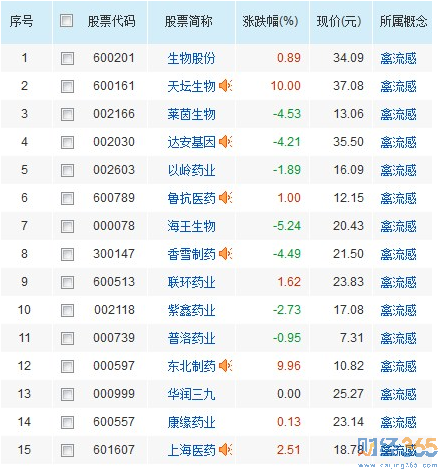The width and height of the screenshot is (438, 469).
Task: Check the box for stock 300147
Action: (x=67, y=254)
